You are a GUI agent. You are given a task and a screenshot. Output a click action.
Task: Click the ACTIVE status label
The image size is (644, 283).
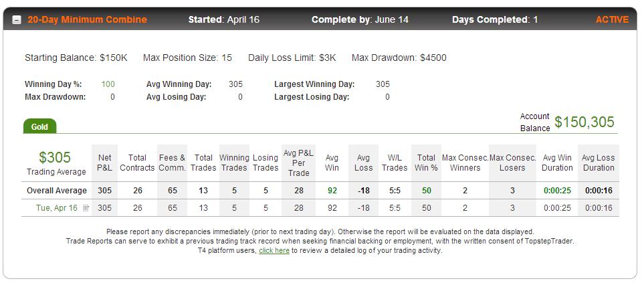click(x=612, y=19)
